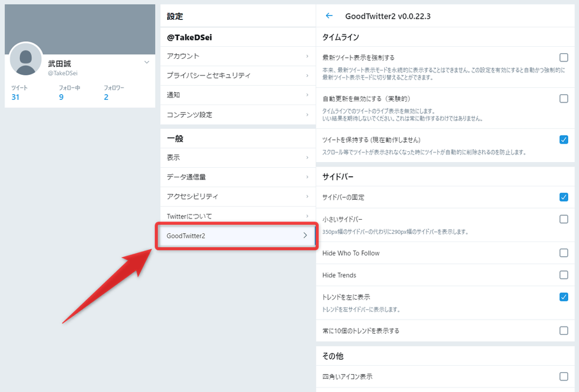Click the chevron on the データ通信量 row

[307, 177]
